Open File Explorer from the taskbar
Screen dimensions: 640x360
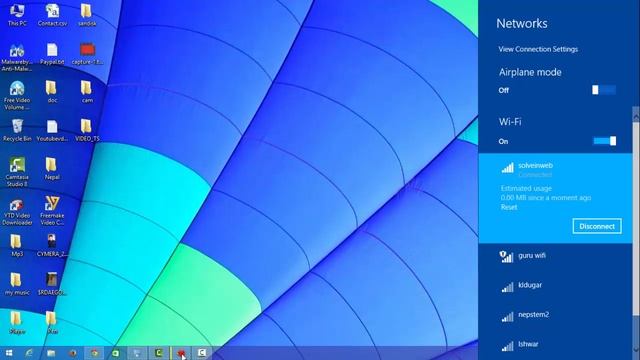[x=51, y=353]
